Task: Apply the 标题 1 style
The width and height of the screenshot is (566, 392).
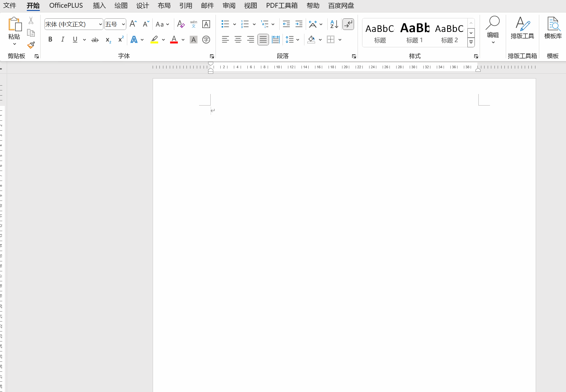Action: point(415,33)
